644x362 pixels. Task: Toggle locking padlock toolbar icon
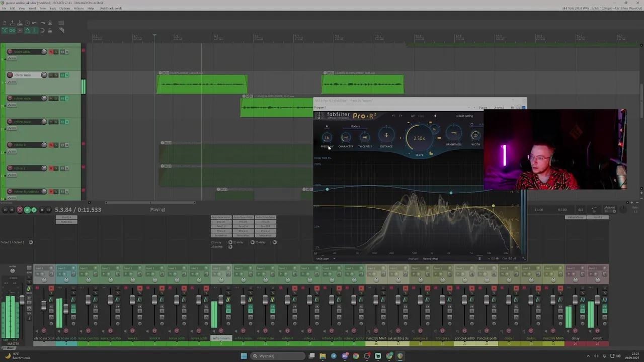[50, 30]
